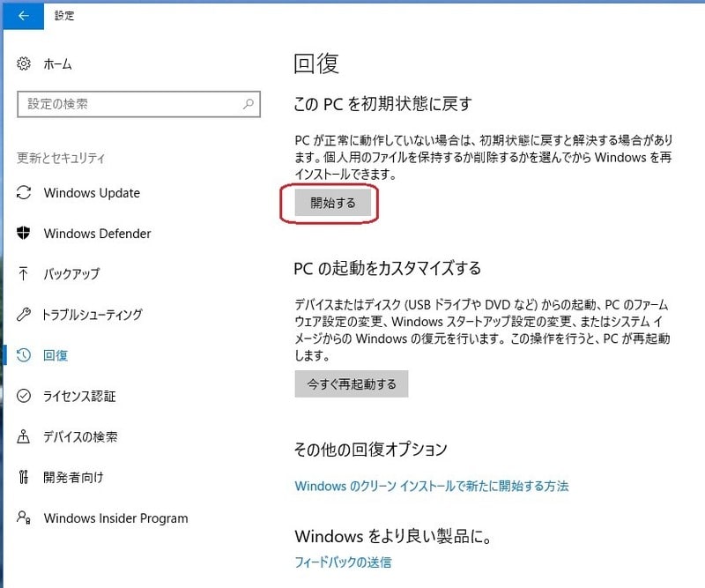Click the 回復 page heading

point(316,63)
